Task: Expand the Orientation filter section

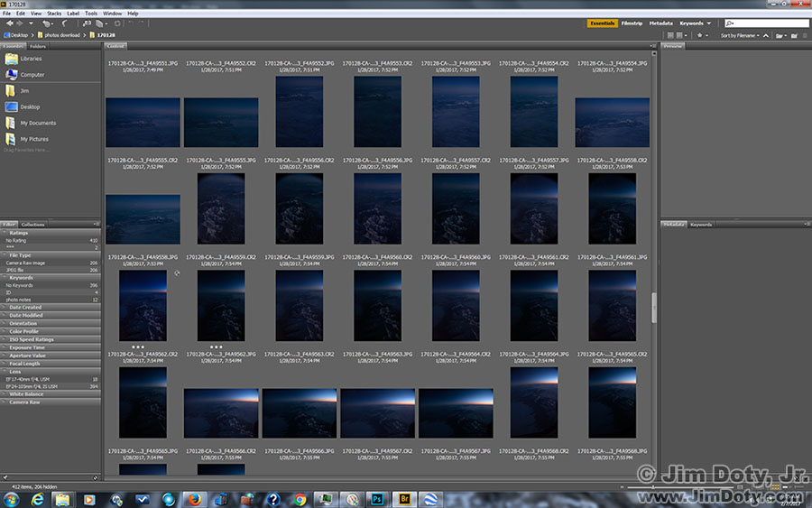Action: pyautogui.click(x=51, y=324)
